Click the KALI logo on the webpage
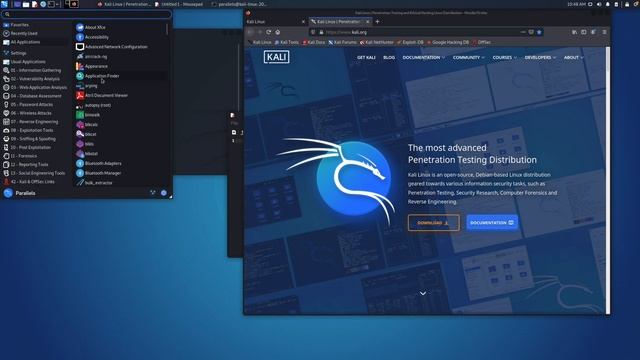 [276, 57]
